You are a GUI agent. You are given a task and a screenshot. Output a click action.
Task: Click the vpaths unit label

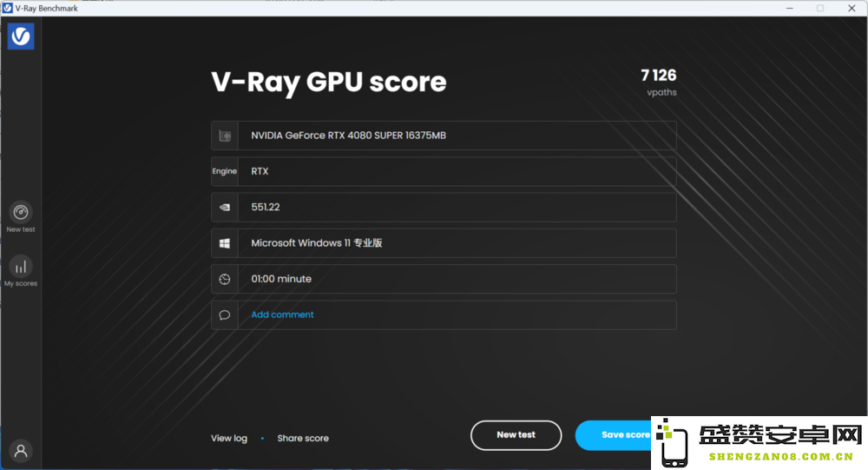coord(661,93)
